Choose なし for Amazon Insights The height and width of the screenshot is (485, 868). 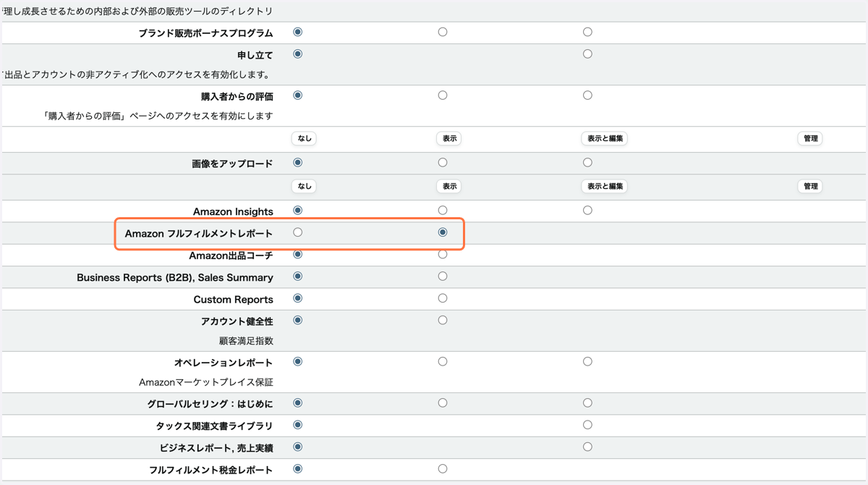click(297, 210)
